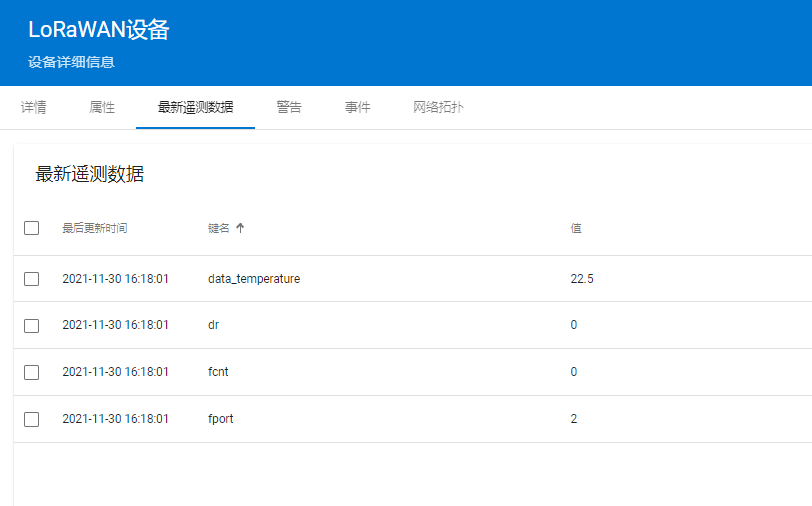Sort by the 最后更新时间 column header
The width and height of the screenshot is (812, 506).
point(95,228)
